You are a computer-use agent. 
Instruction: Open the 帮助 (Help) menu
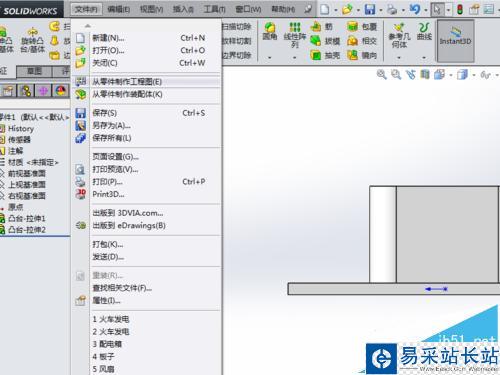pyautogui.click(x=283, y=9)
